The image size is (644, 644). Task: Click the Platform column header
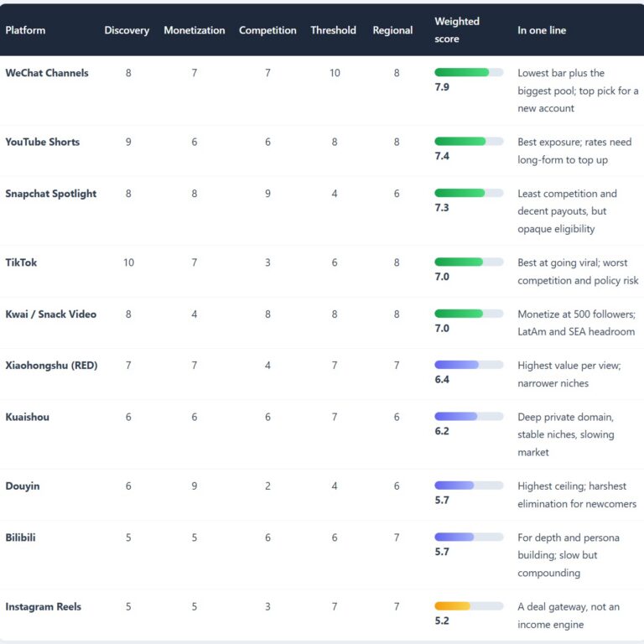click(25, 30)
